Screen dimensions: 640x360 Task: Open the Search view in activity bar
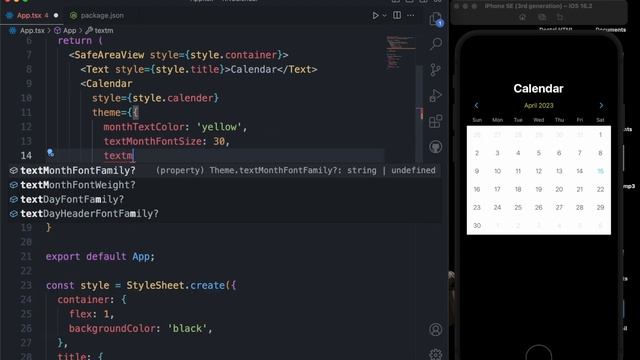(x=436, y=44)
